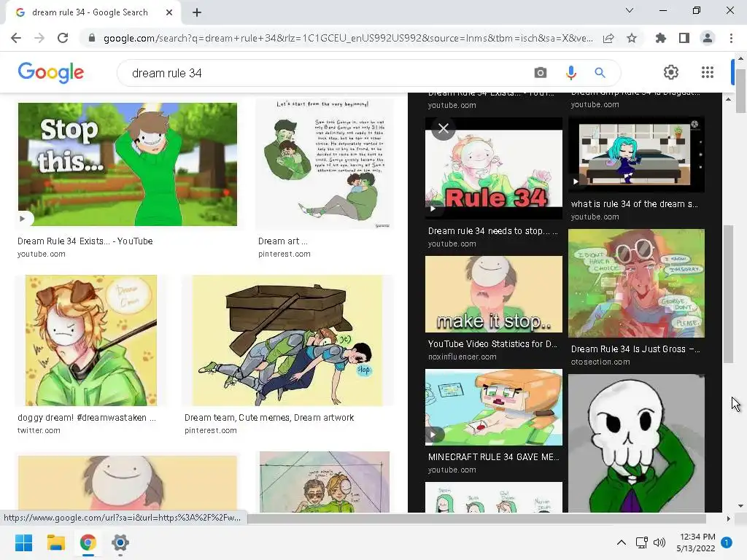
Task: Open 'what is rule 34 of the dream s...' result
Action: pyautogui.click(x=634, y=204)
